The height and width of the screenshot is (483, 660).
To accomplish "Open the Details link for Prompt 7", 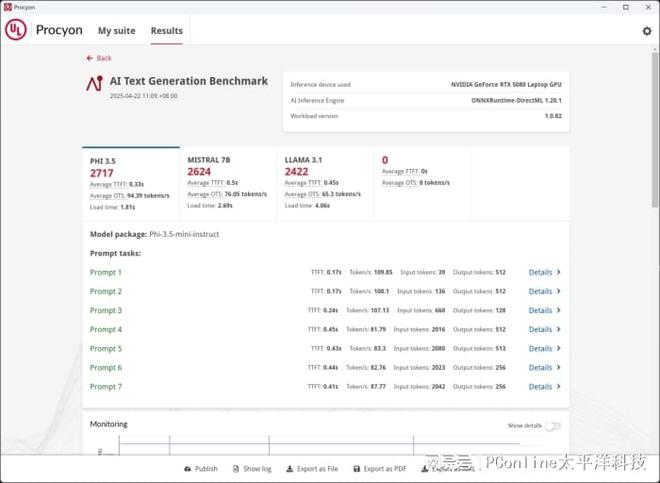I will pyautogui.click(x=540, y=387).
